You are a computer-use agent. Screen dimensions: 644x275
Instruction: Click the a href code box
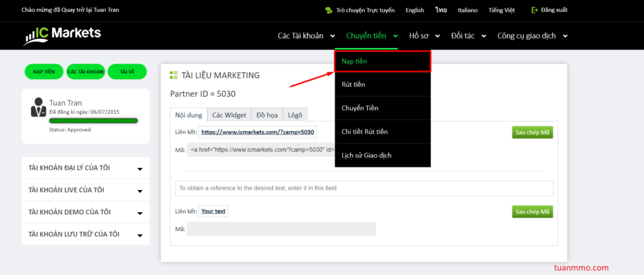[261, 150]
